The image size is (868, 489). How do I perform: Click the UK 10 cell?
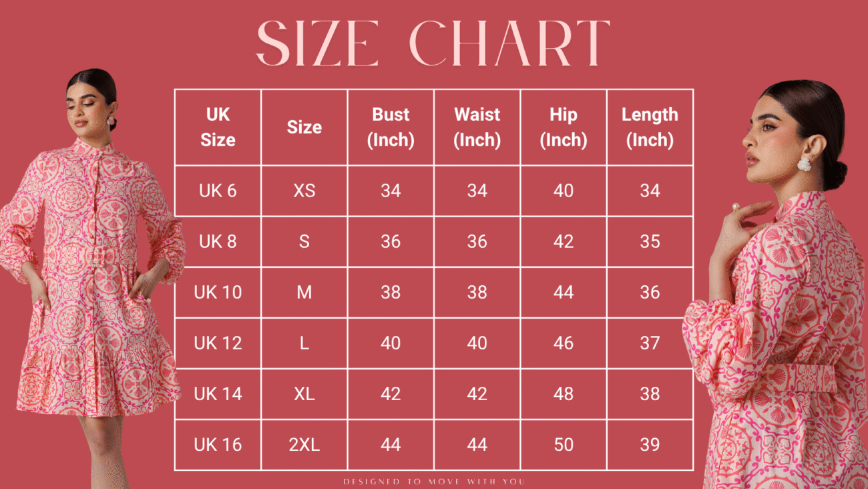(x=218, y=292)
